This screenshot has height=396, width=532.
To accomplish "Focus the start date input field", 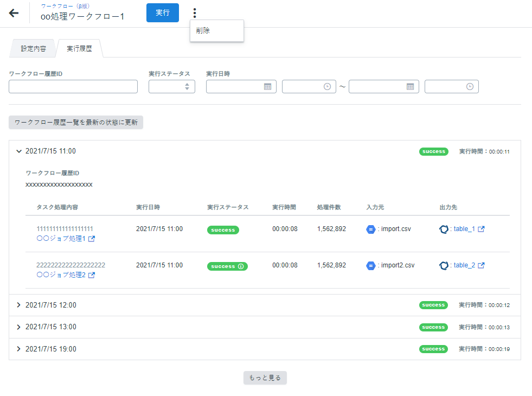I will click(241, 87).
